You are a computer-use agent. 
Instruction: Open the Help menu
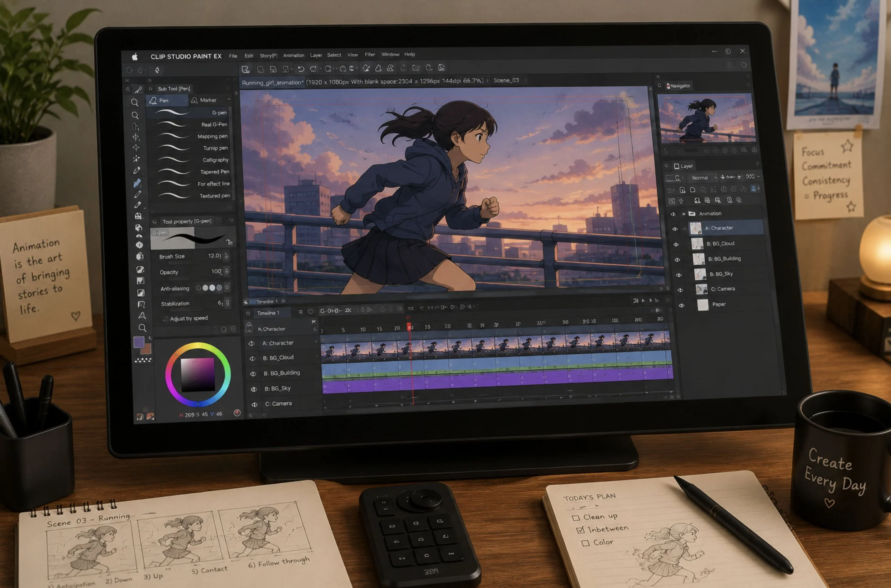[x=409, y=54]
